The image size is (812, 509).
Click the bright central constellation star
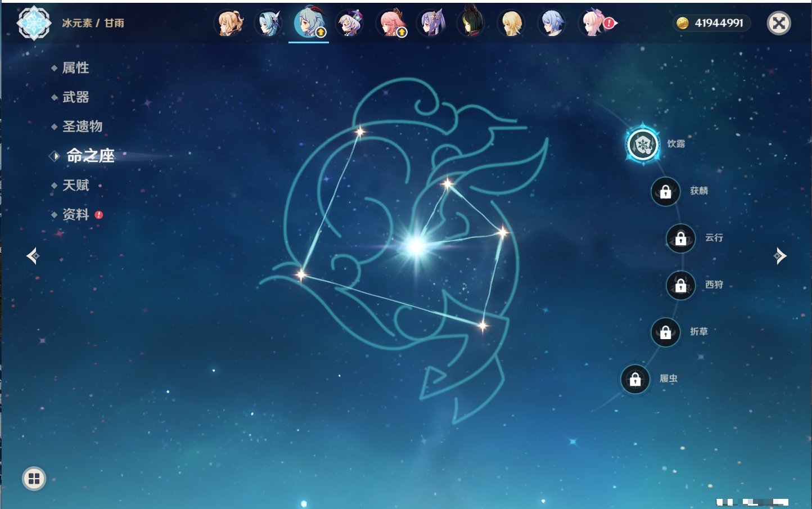pyautogui.click(x=416, y=246)
